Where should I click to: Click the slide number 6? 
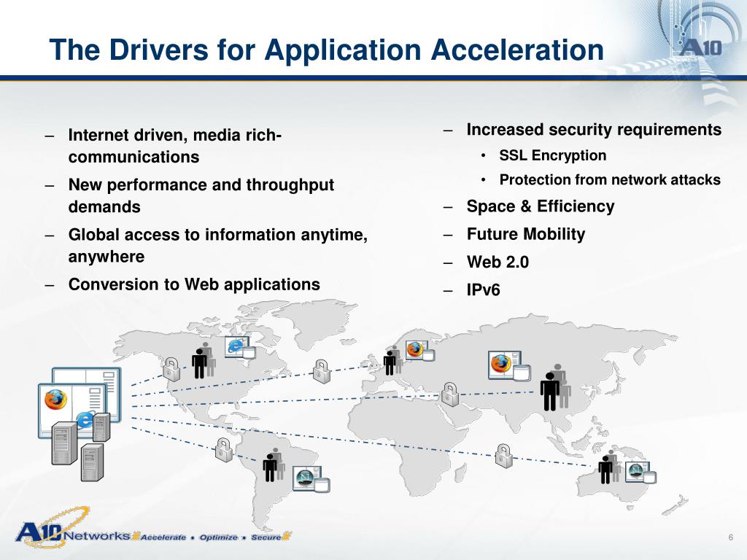point(731,537)
